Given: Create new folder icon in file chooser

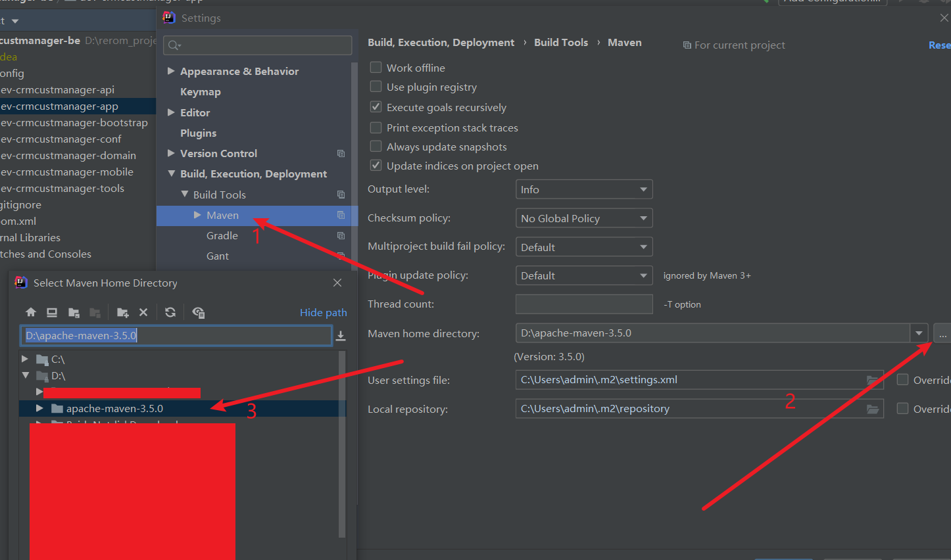Looking at the screenshot, I should [x=122, y=312].
